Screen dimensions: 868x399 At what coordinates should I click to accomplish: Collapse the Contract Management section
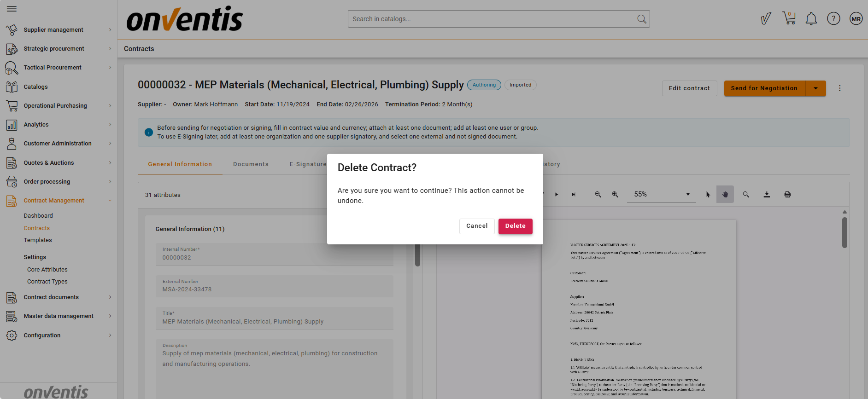coord(110,201)
